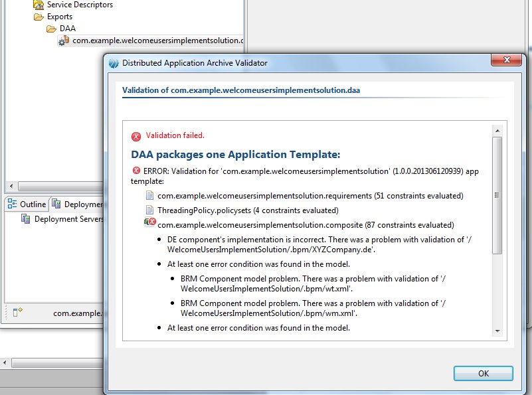Click the 'Validation failed.' text
This screenshot has width=532, height=395.
pos(175,135)
